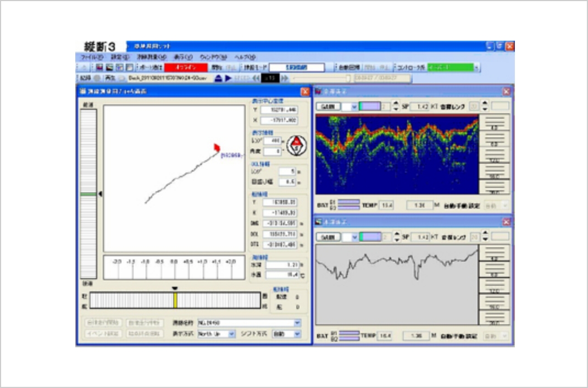The image size is (588, 388).
Task: Click the fourth main toolbar icon
Action: pyautogui.click(x=129, y=67)
